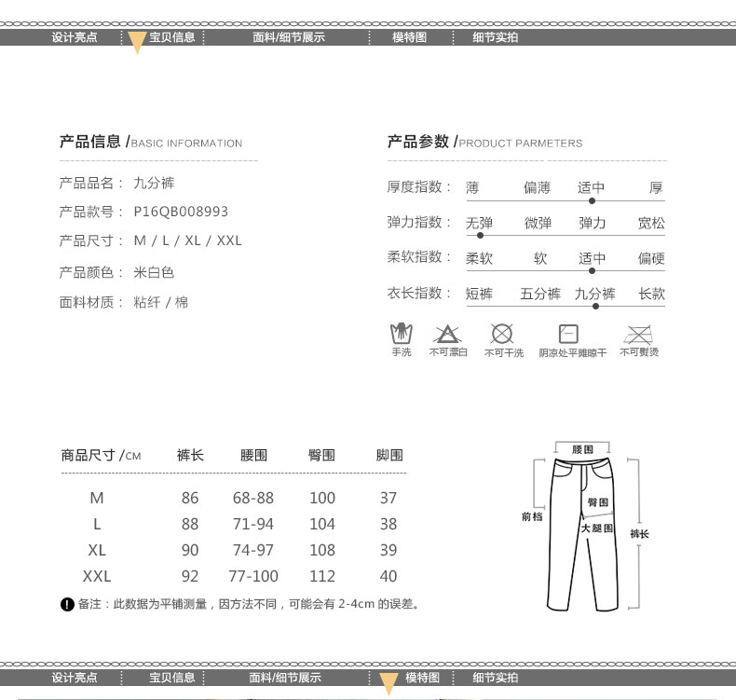Open 设计亮点 tab in bottom navigation
Viewport: 736px width, 700px height.
[x=75, y=678]
